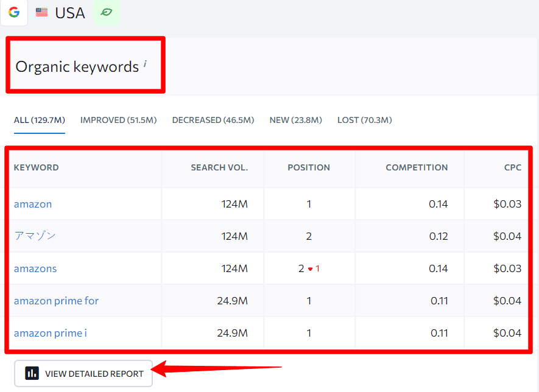
Task: Click position 2 in アマゾン row
Action: pyautogui.click(x=309, y=236)
